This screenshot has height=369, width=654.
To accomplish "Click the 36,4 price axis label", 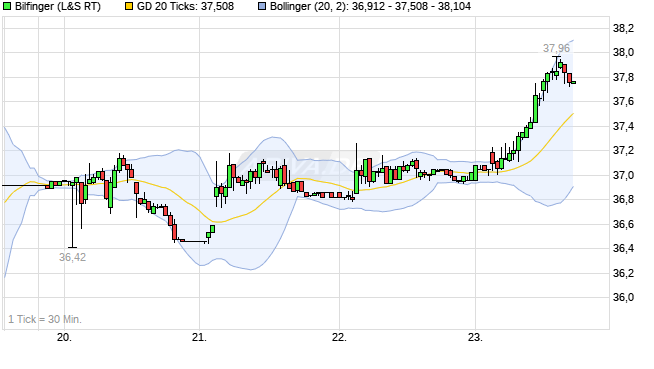I will click(623, 249).
